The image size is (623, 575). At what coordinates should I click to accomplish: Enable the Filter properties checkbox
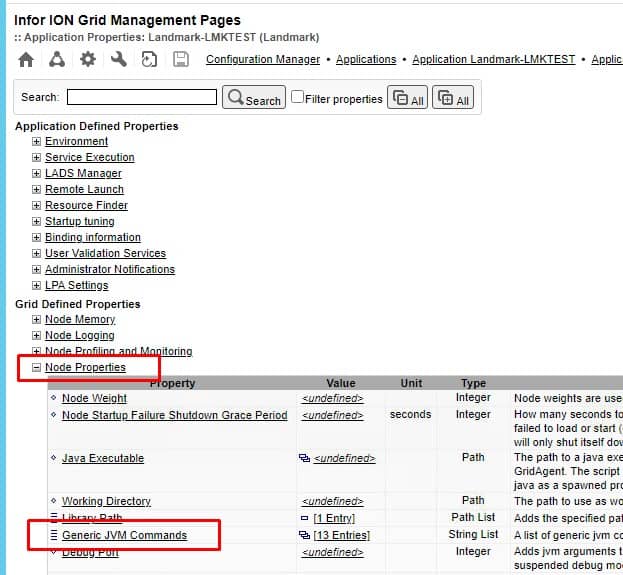click(297, 97)
